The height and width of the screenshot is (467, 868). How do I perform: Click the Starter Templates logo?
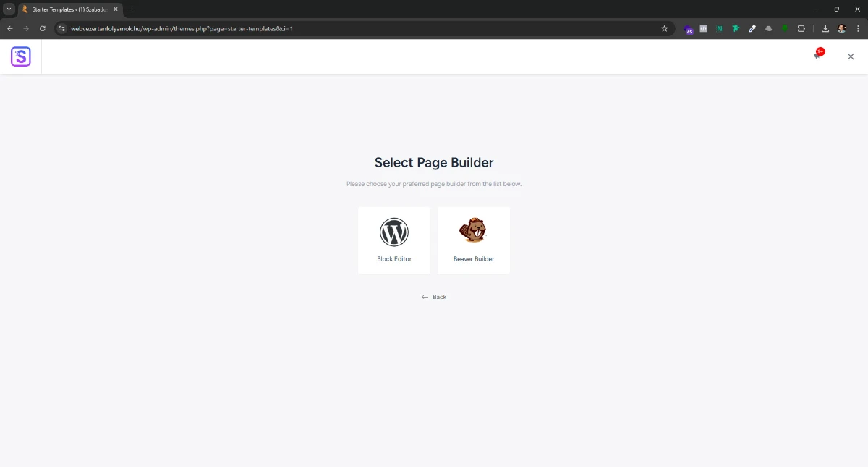coord(21,56)
